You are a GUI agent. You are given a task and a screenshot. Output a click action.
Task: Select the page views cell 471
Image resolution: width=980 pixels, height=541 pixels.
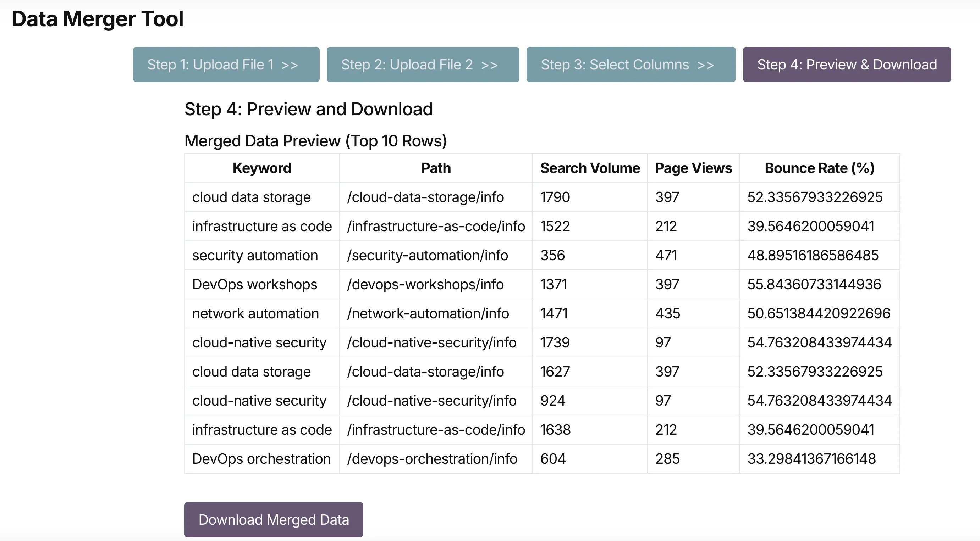(x=694, y=256)
